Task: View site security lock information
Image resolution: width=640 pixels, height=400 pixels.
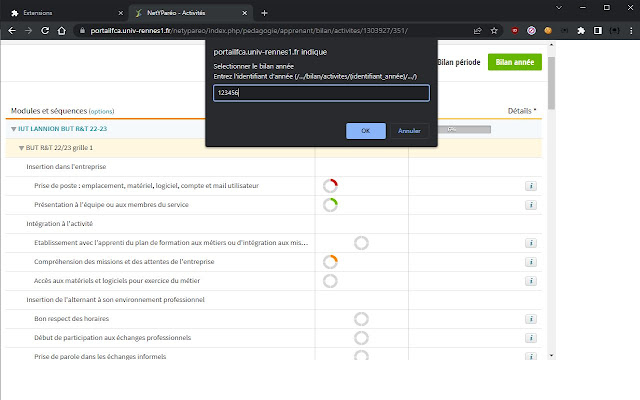Action: point(82,31)
